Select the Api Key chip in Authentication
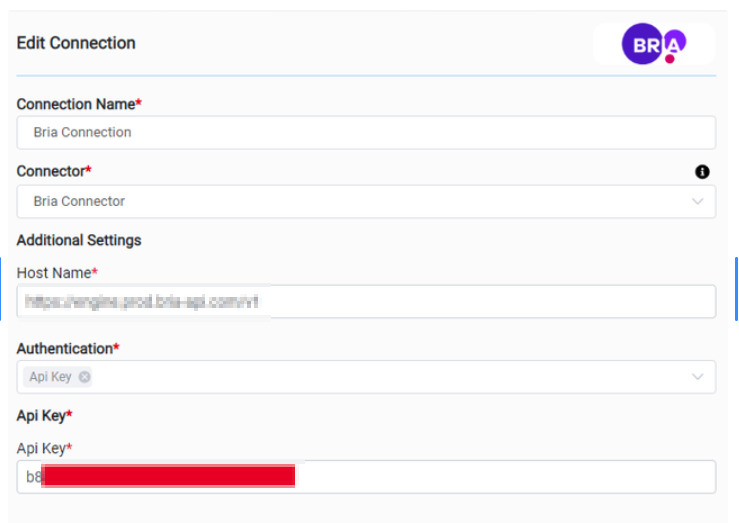Screen dimensions: 739x523 (x=50, y=377)
